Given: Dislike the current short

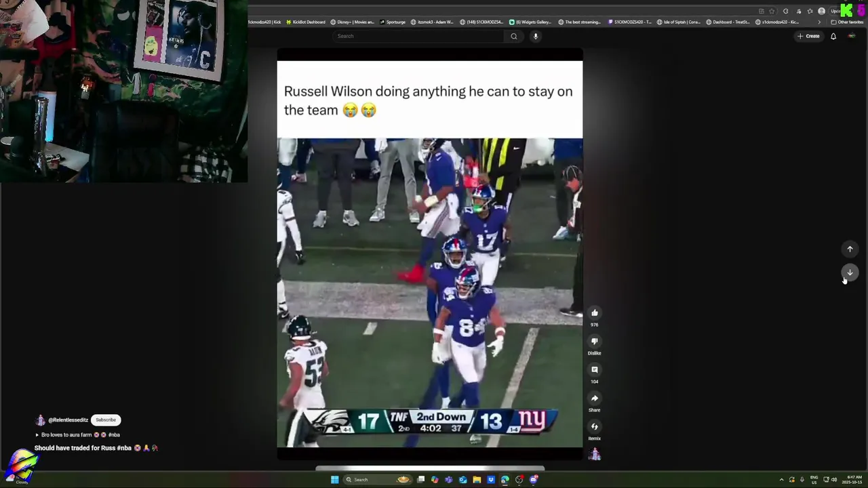Looking at the screenshot, I should 595,341.
